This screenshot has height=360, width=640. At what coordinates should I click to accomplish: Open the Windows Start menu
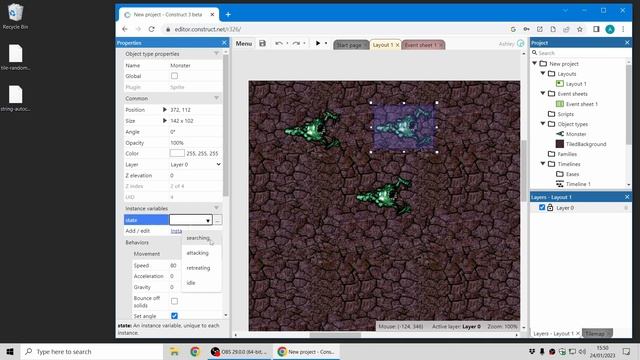click(x=10, y=351)
